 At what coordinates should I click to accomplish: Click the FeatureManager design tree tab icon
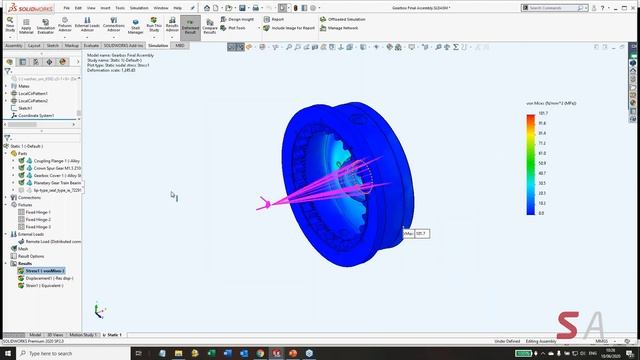pos(9,62)
